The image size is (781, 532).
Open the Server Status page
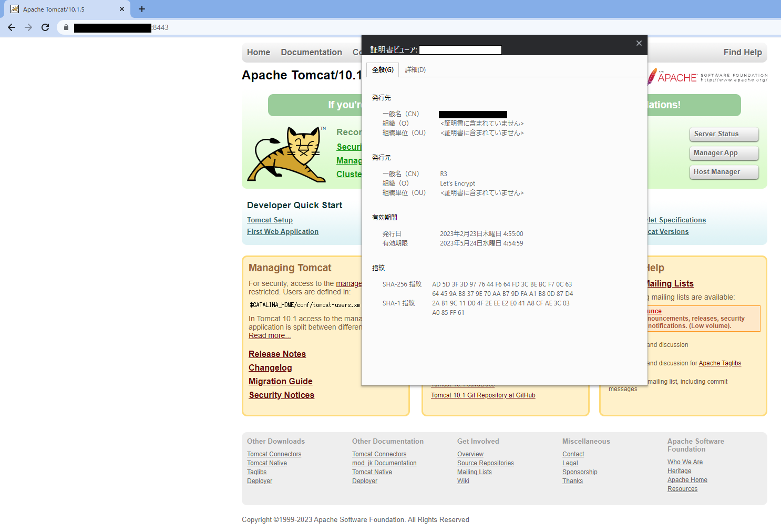(x=724, y=134)
